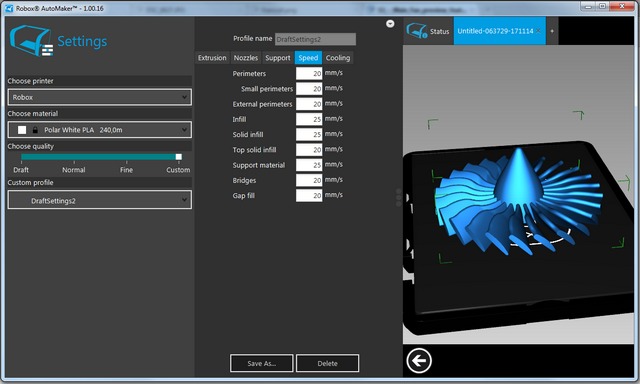This screenshot has width=640, height=384.
Task: Open the Custom profile dropdown
Action: [100, 200]
